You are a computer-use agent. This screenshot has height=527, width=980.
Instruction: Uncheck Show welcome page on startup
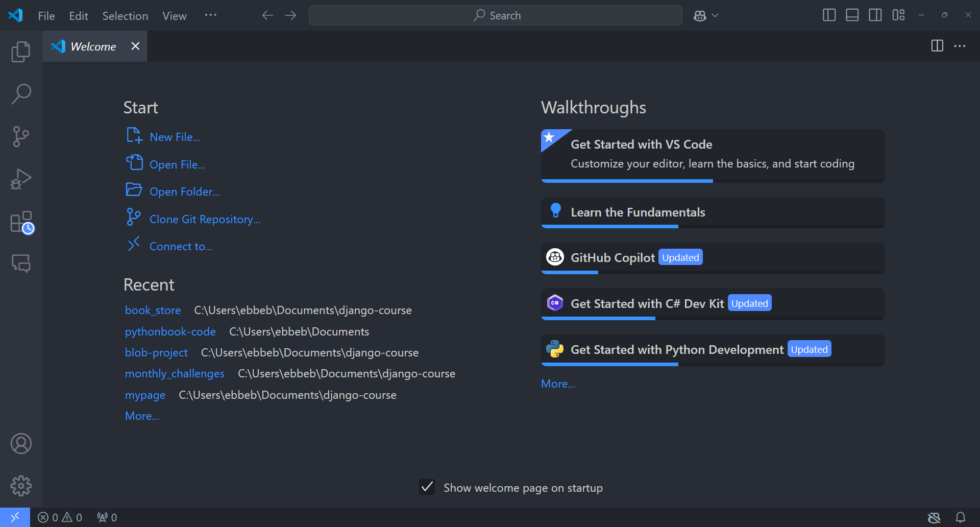click(x=427, y=487)
